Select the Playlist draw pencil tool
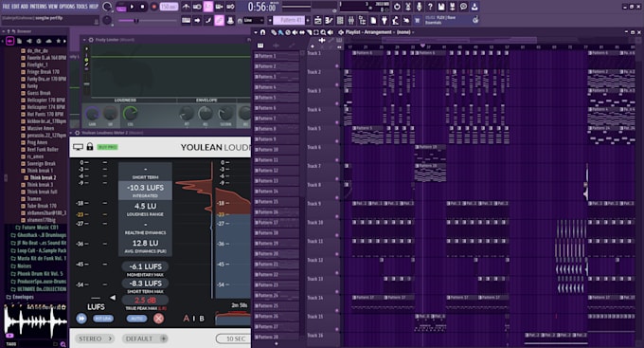 [x=274, y=32]
